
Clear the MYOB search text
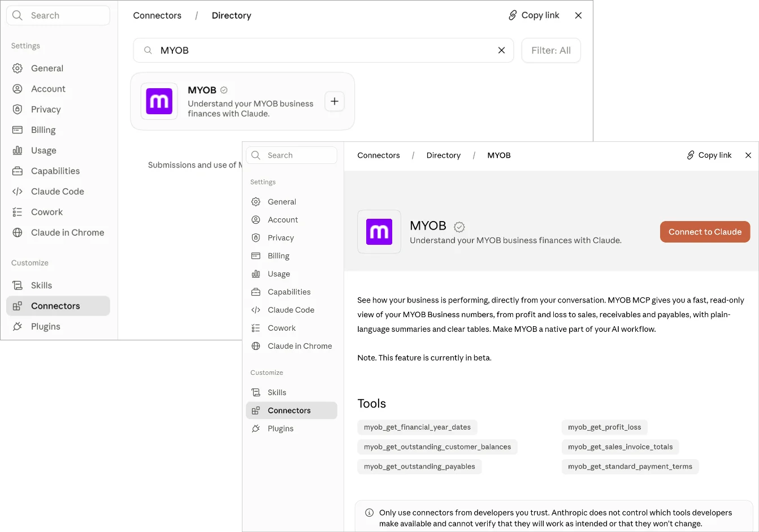pos(501,50)
